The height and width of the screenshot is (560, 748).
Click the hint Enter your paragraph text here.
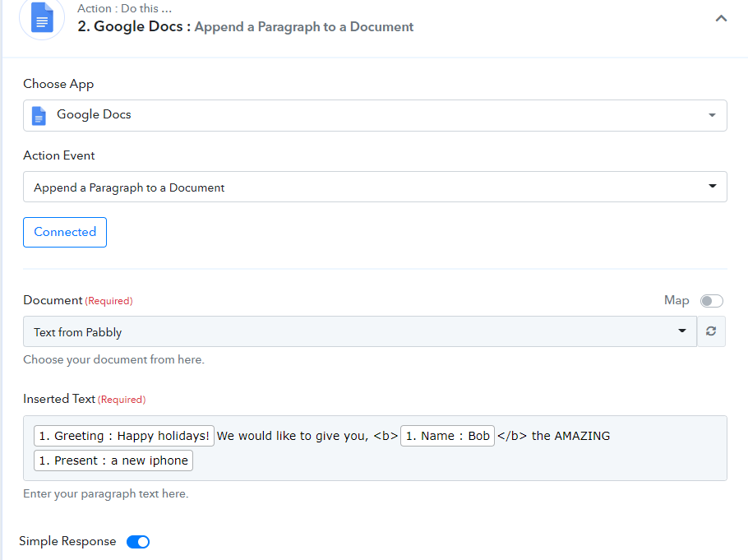[106, 493]
